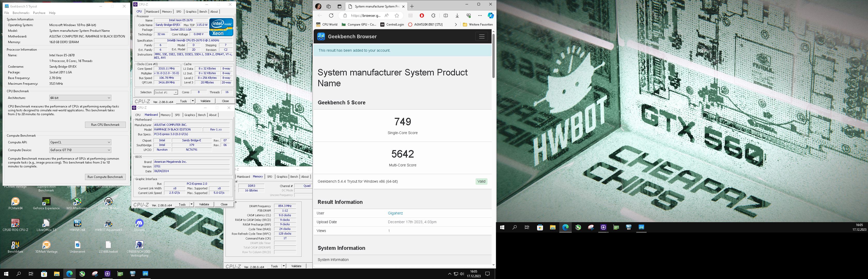868x279 pixels.
Task: Open Copilot sidebar icon in Edge
Action: tap(491, 16)
